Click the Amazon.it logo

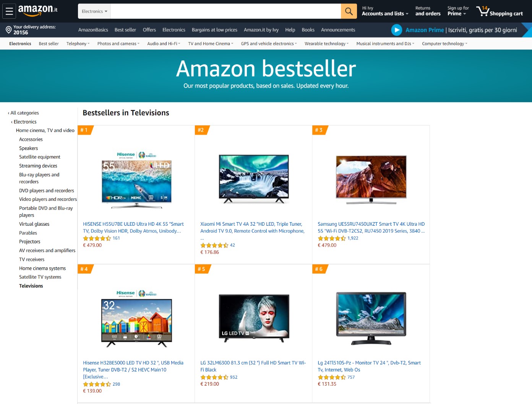coord(38,11)
